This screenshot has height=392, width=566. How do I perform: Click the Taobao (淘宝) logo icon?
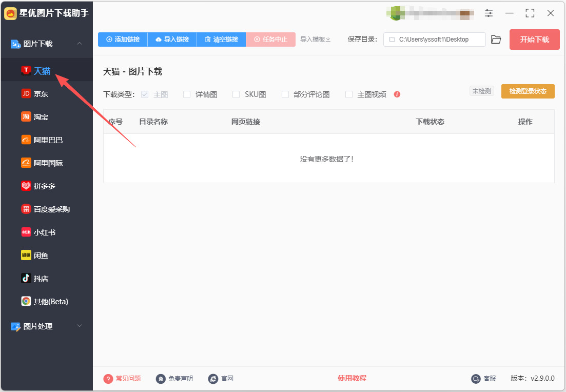tap(26, 117)
